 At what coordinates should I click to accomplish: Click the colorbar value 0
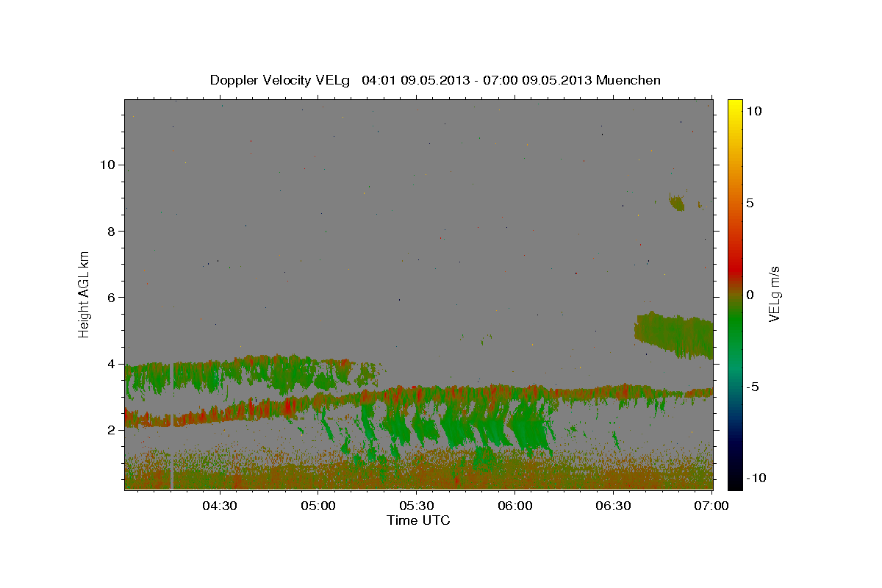tap(749, 295)
